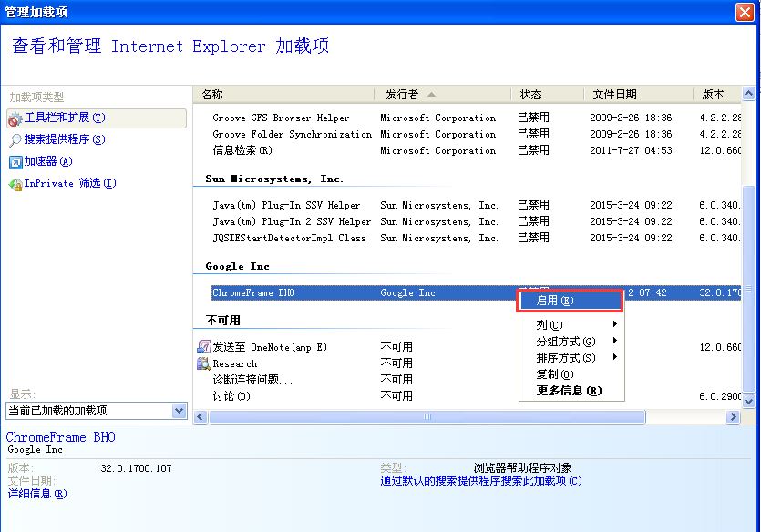Sort by the 名称 column header

[284, 95]
